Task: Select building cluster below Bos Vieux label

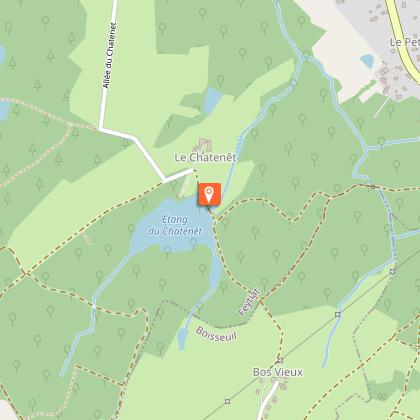Action: tap(279, 387)
